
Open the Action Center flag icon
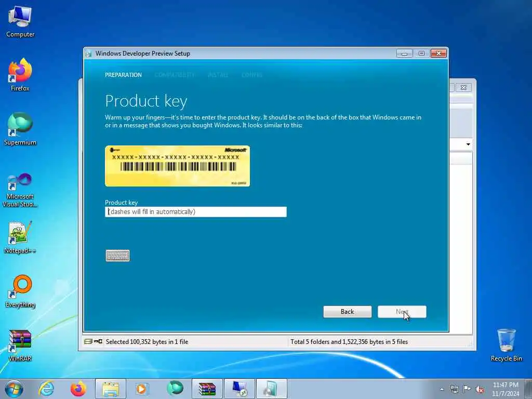coord(467,389)
